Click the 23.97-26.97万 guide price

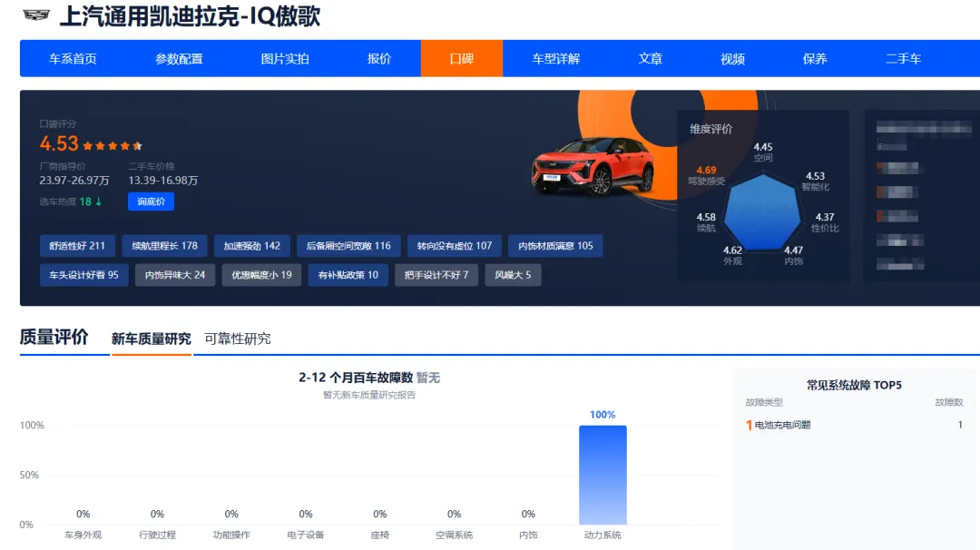(x=74, y=181)
